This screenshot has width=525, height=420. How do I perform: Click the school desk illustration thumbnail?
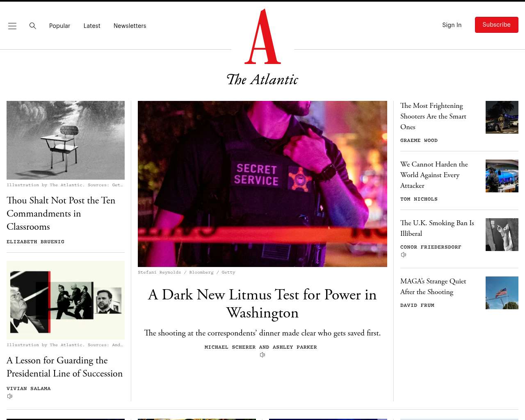(66, 140)
